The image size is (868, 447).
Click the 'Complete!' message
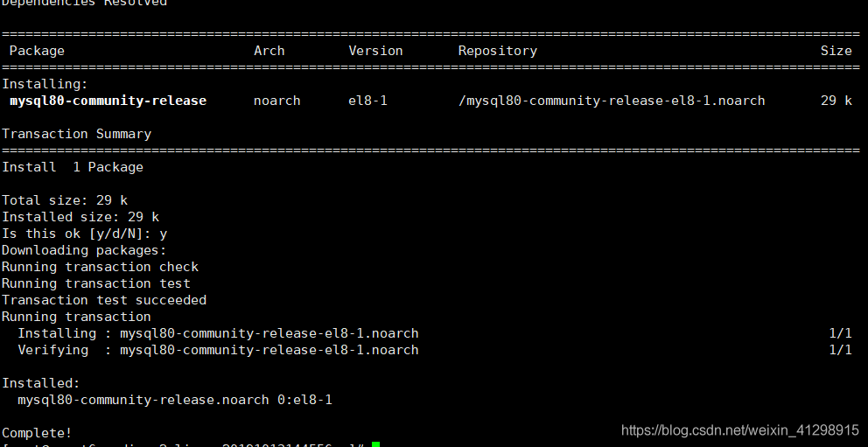click(x=37, y=433)
